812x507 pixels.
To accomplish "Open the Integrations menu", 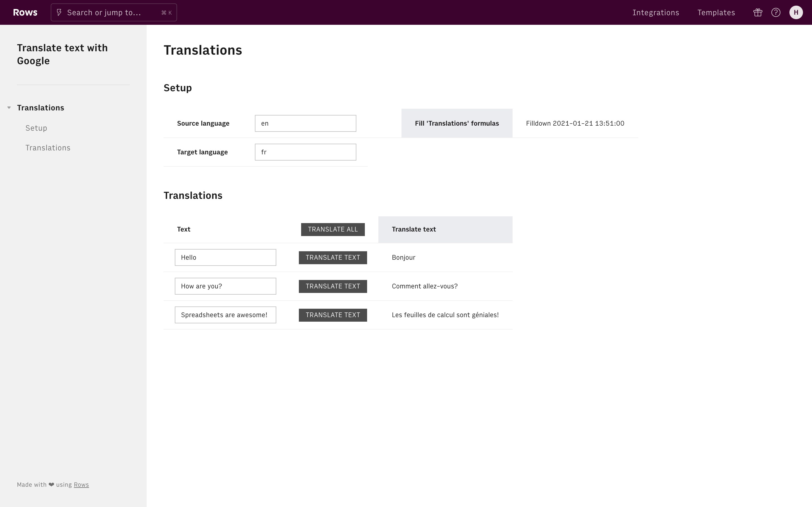I will 656,12.
